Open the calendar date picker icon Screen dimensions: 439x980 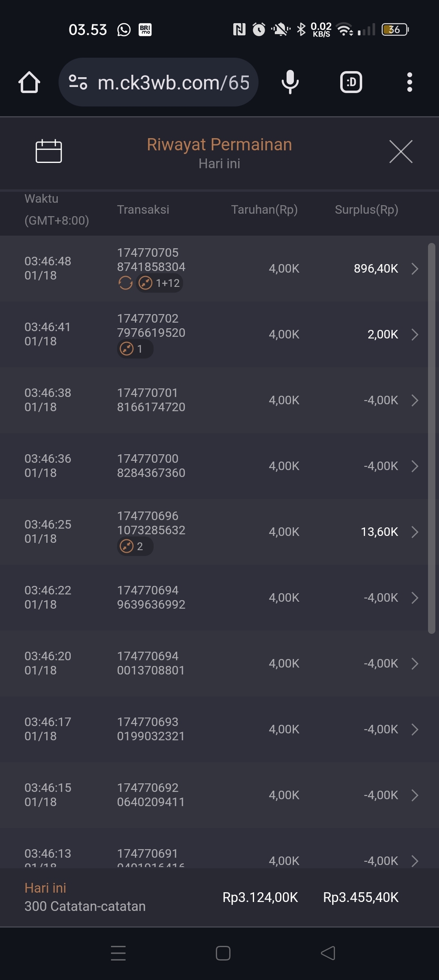49,151
